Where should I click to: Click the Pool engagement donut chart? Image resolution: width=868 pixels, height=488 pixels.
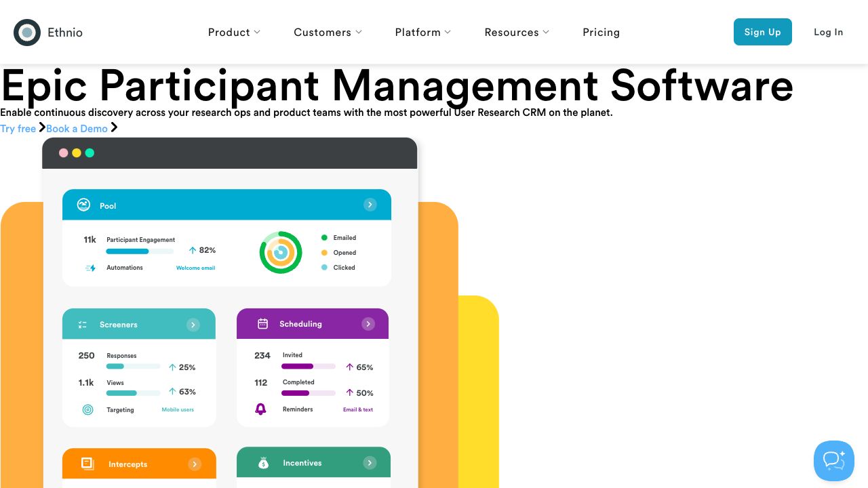pos(281,253)
